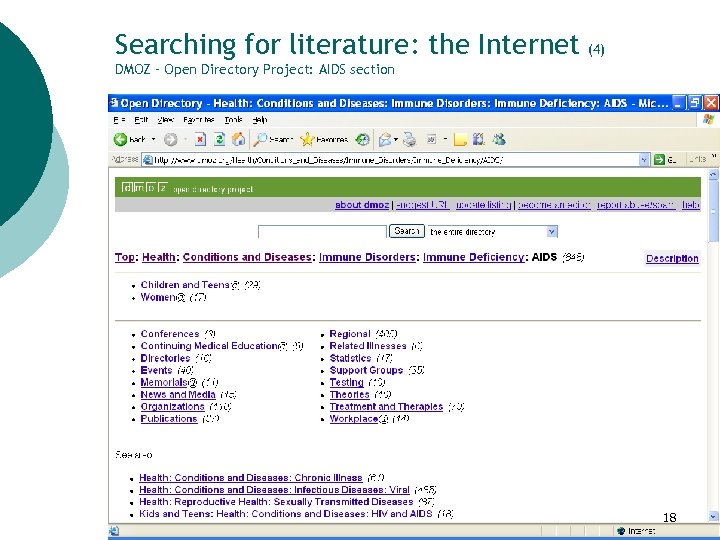Click the dmoz Search button
The height and width of the screenshot is (540, 720).
click(x=407, y=231)
